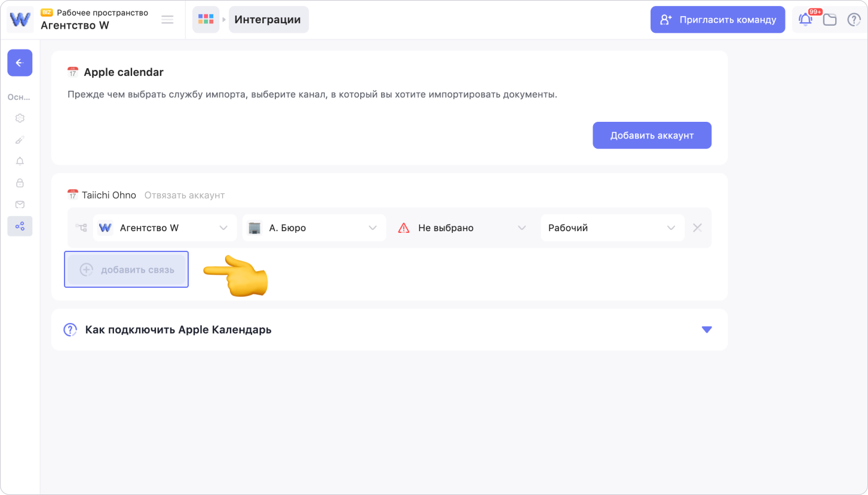Screen dimensions: 868x495
Task: Click the back arrow button in sidebar
Action: click(x=20, y=63)
